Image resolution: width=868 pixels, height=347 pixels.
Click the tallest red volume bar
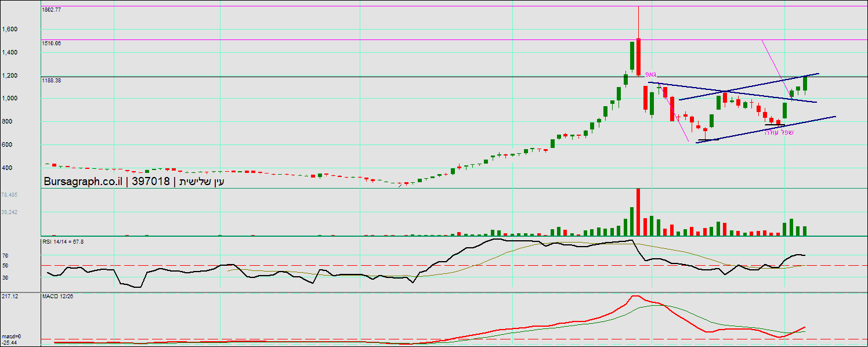(x=638, y=212)
